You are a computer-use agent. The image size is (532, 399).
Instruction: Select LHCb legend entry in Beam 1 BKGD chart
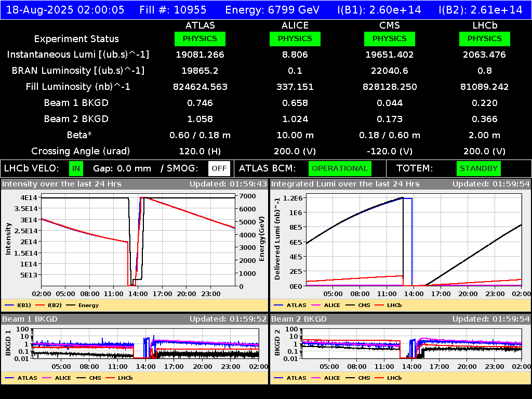pyautogui.click(x=119, y=378)
